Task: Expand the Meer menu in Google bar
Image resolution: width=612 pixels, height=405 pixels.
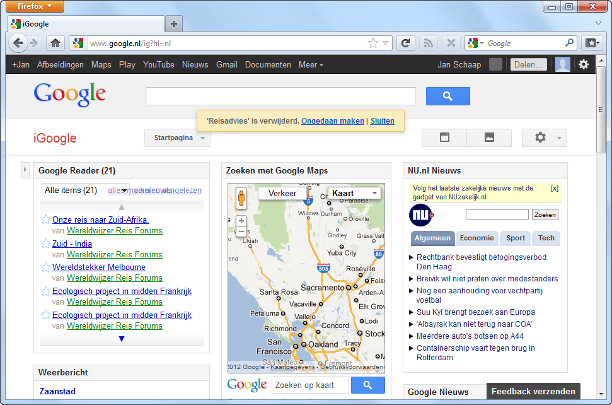Action: (311, 65)
